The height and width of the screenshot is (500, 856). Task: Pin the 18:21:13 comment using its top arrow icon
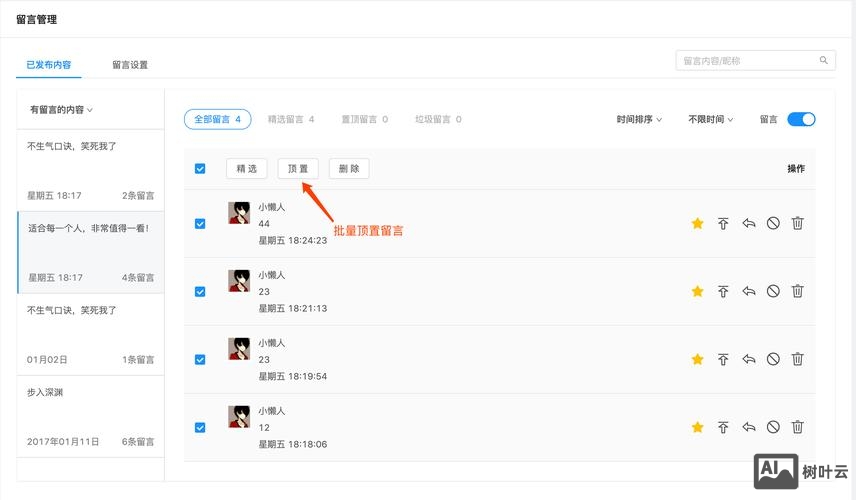(723, 291)
